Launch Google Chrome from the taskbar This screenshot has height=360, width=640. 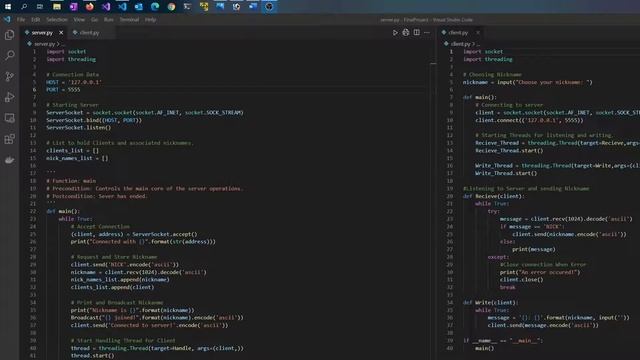click(x=171, y=7)
